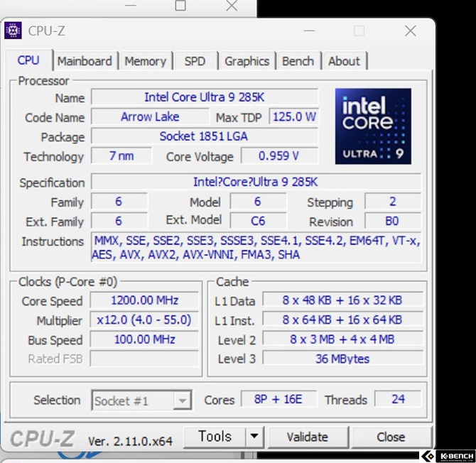Click the Ver. 2.11.0.x64 version text
The image size is (476, 463).
point(130,441)
